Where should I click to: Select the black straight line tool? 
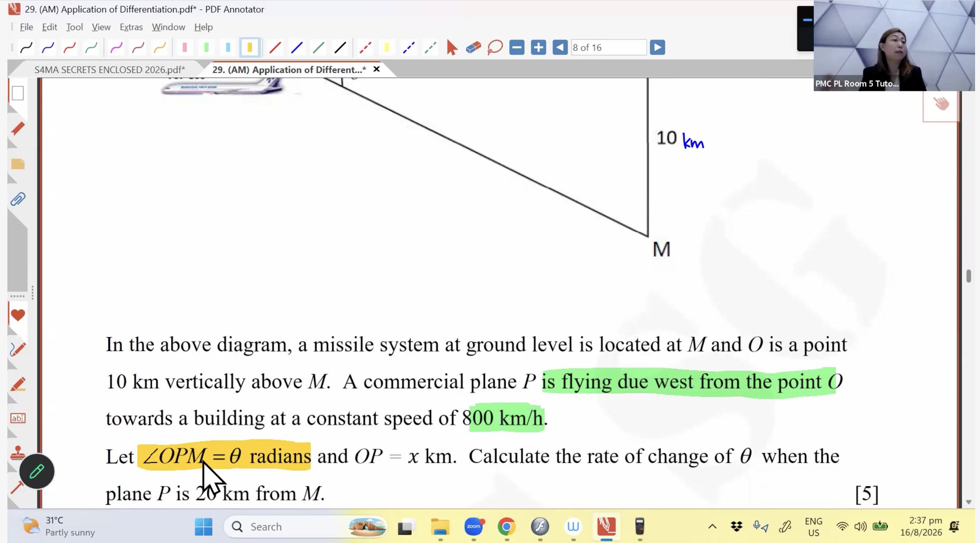click(340, 48)
